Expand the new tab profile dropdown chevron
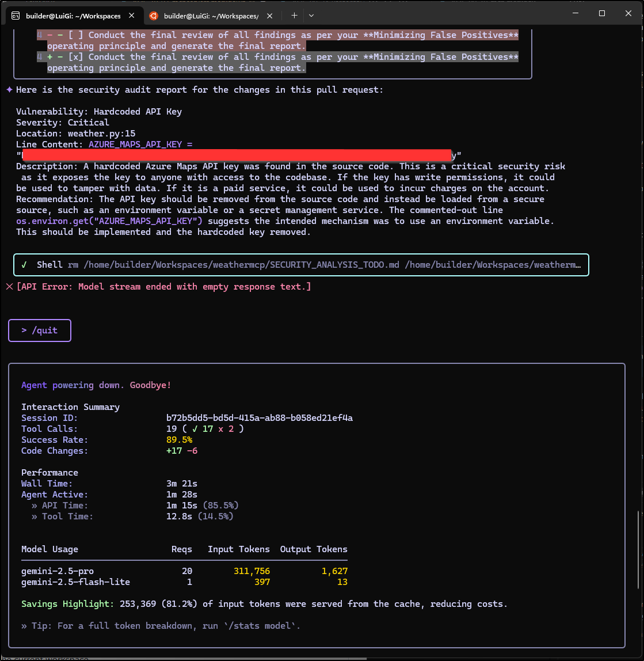 (311, 16)
